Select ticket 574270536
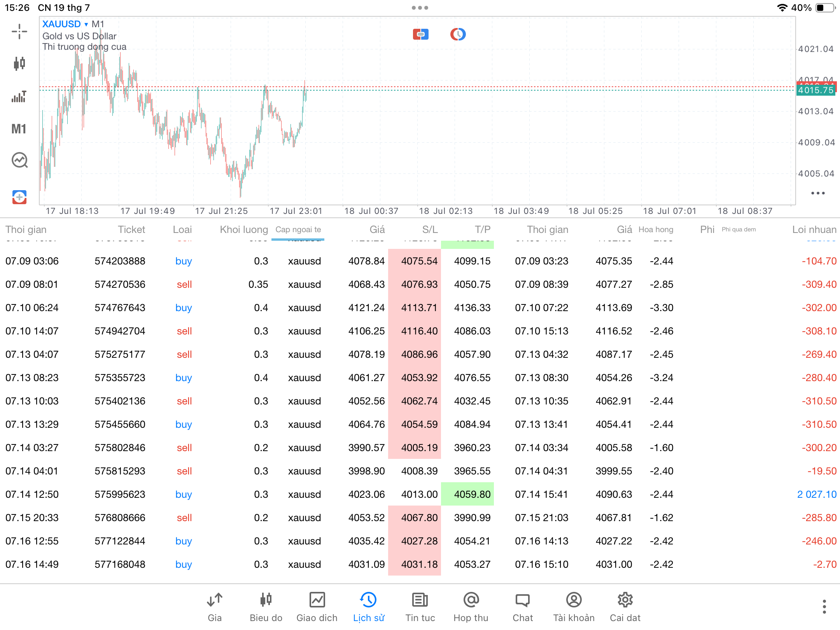 [120, 284]
